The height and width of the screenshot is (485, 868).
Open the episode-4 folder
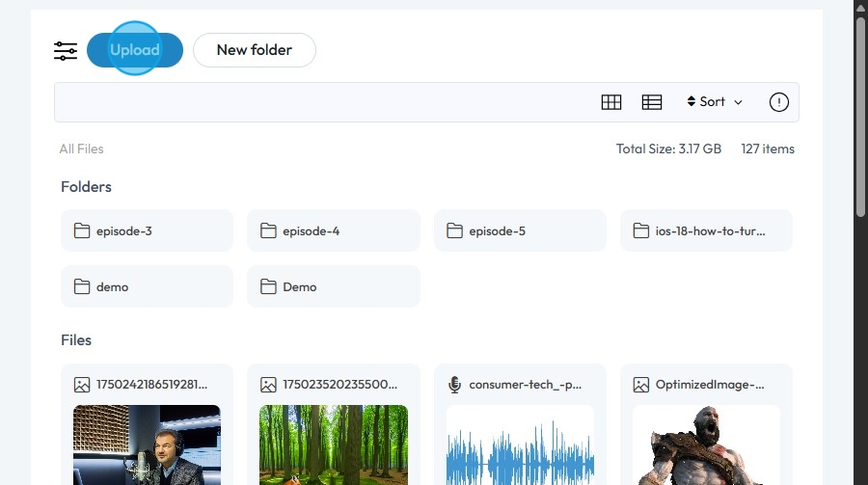point(334,230)
